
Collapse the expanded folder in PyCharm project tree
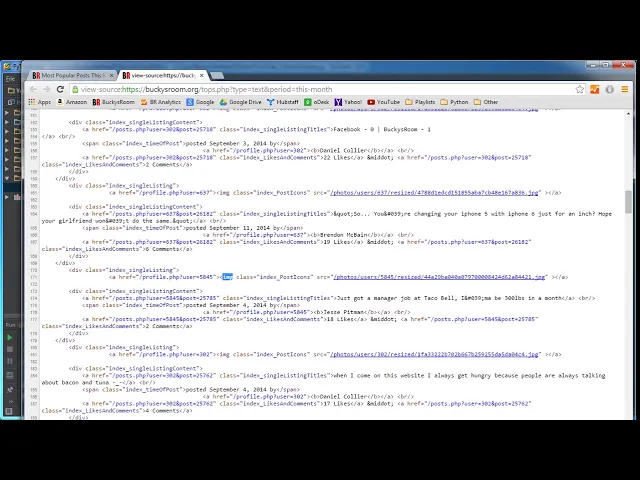tap(7, 178)
